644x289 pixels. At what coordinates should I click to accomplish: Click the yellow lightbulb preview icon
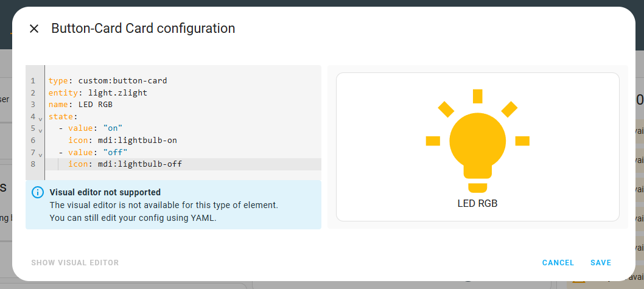[477, 141]
